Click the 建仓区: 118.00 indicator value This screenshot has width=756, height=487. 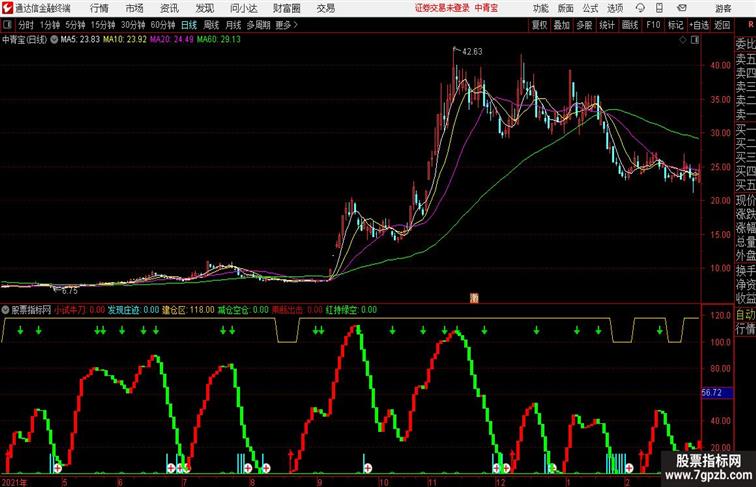coord(188,310)
